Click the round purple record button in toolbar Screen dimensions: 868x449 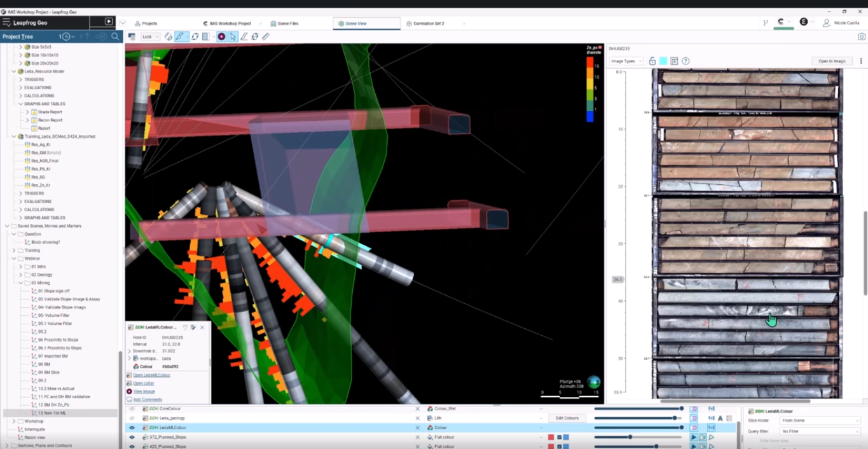click(221, 37)
